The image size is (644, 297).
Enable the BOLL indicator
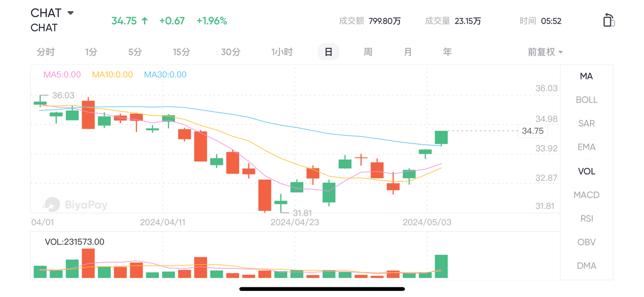coord(587,100)
